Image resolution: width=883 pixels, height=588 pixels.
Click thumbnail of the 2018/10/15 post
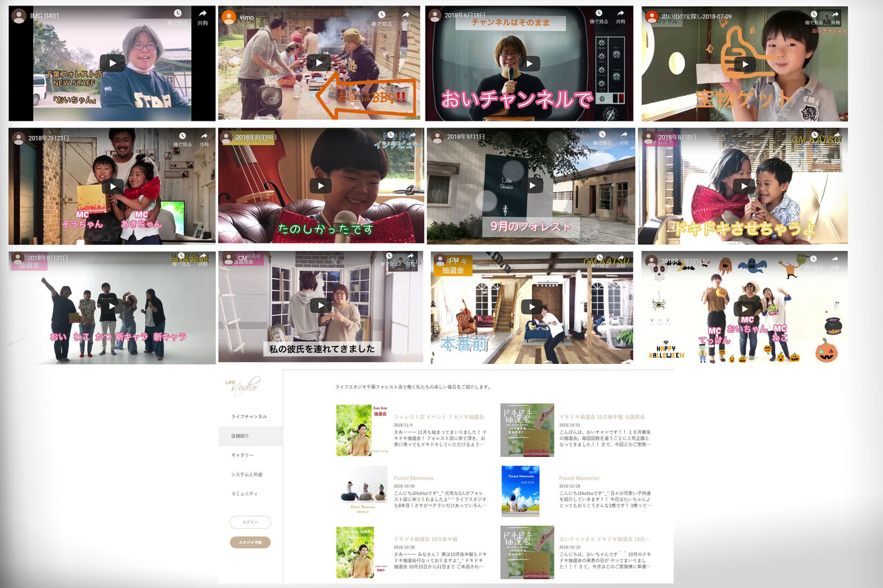[x=527, y=552]
